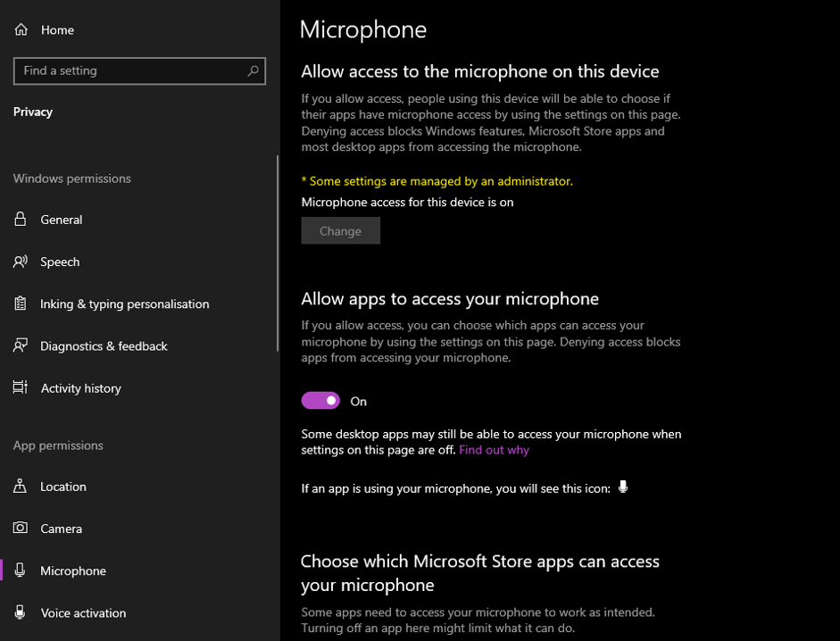
Task: Click the On label beside the toggle
Action: tap(360, 401)
